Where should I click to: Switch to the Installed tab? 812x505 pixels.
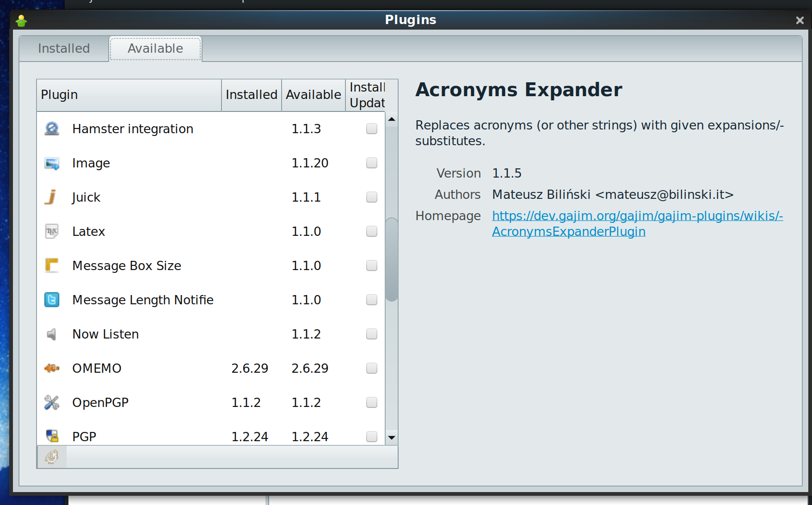point(64,49)
